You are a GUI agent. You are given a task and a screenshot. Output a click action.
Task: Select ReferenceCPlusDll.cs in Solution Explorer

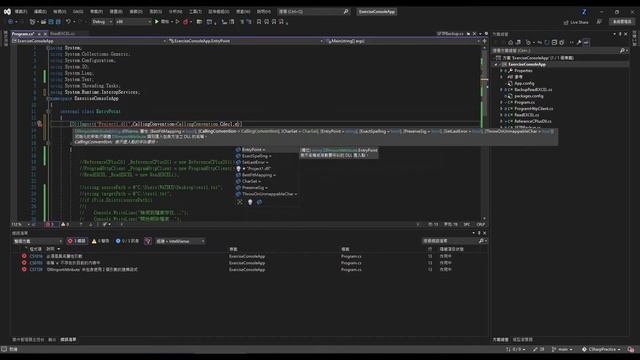tap(533, 121)
